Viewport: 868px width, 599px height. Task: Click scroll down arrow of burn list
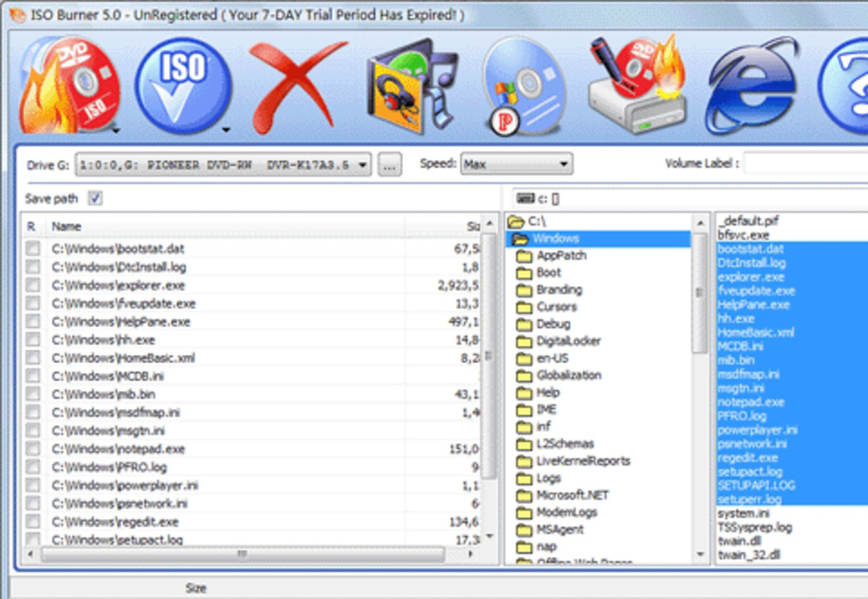(489, 536)
